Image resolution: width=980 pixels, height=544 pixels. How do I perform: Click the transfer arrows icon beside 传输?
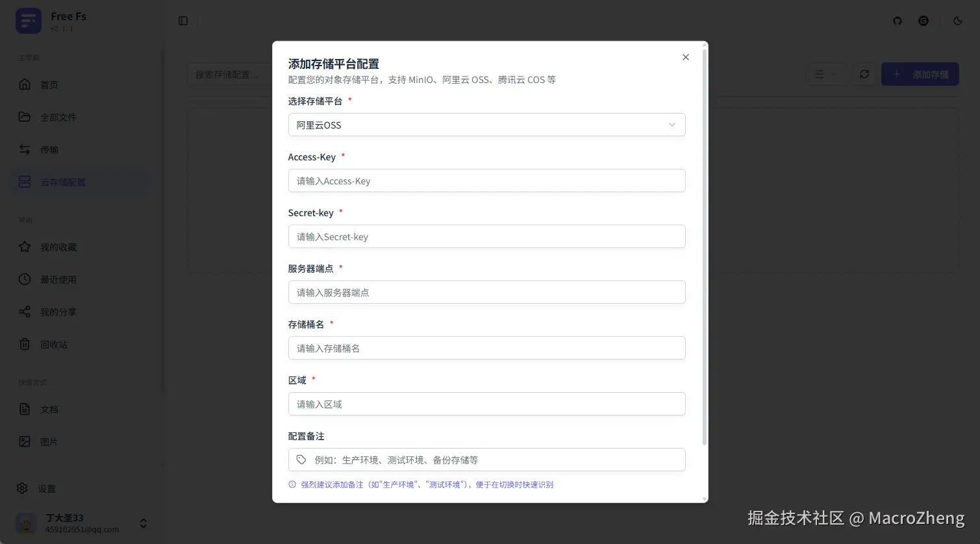(x=25, y=149)
